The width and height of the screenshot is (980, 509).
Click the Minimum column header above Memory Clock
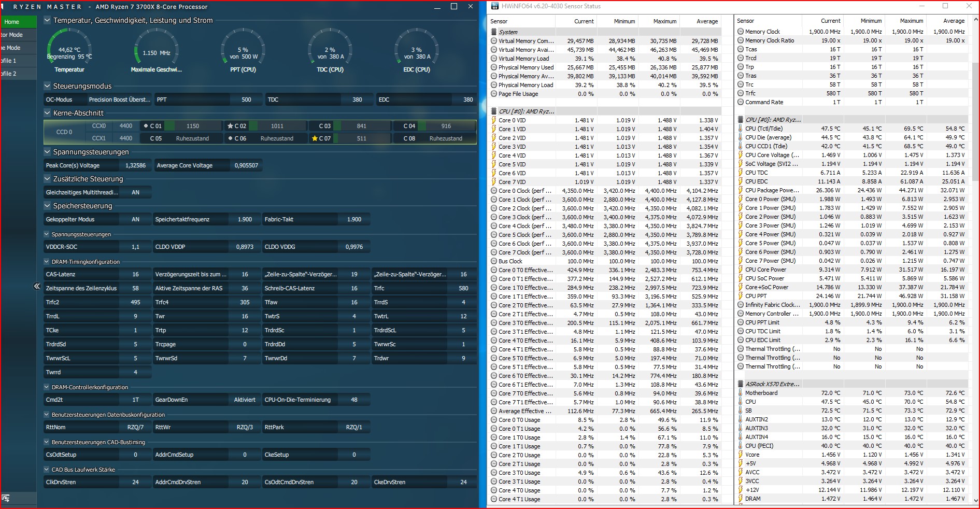coord(864,21)
